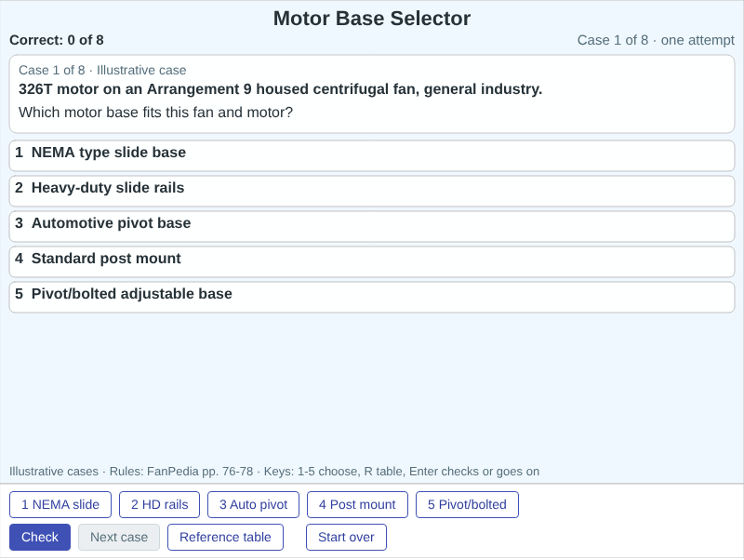Click the Motor Base Selector title
744x560 pixels.
click(x=372, y=19)
